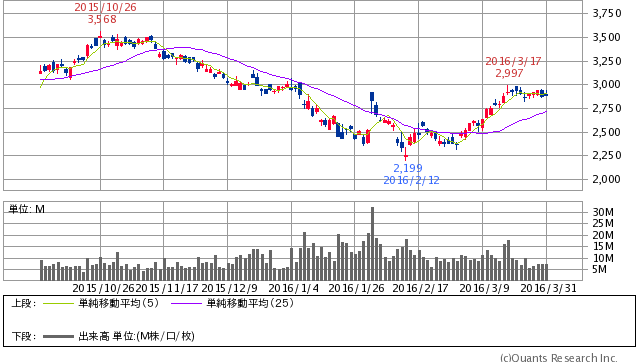
Task: Click the 3,500 price axis label
Action: click(x=607, y=37)
